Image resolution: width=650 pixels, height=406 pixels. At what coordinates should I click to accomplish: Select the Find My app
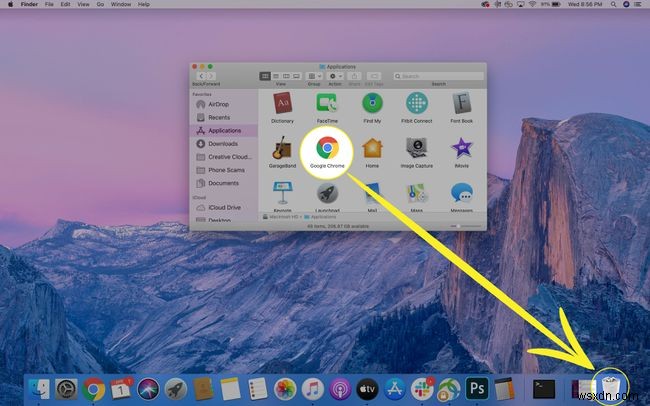(372, 103)
